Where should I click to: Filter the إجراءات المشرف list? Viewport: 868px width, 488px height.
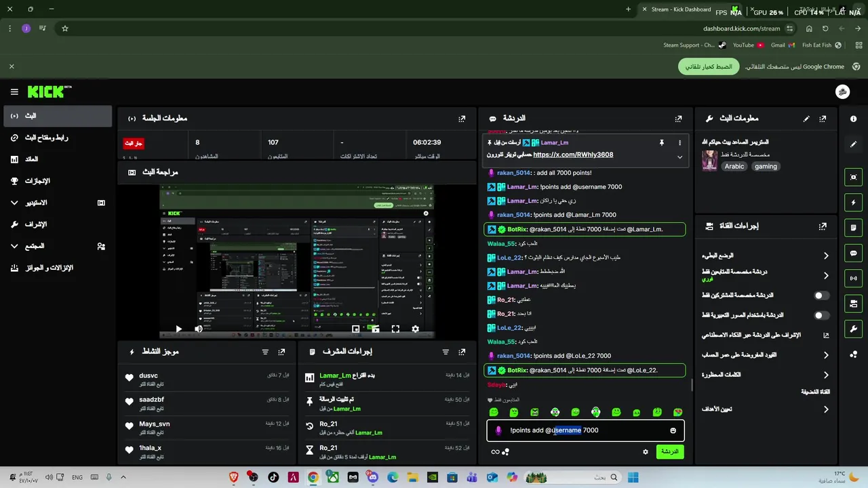pyautogui.click(x=446, y=352)
